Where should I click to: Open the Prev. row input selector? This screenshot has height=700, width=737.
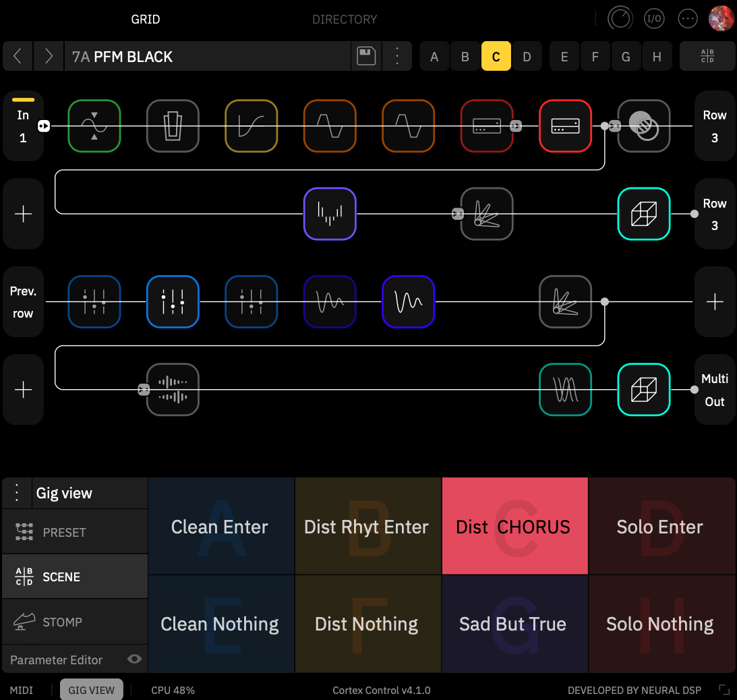click(x=23, y=302)
